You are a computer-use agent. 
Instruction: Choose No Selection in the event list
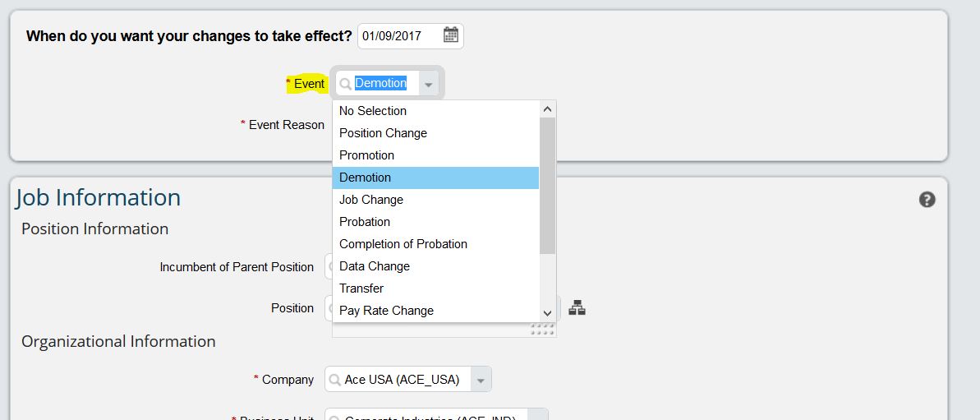(435, 111)
